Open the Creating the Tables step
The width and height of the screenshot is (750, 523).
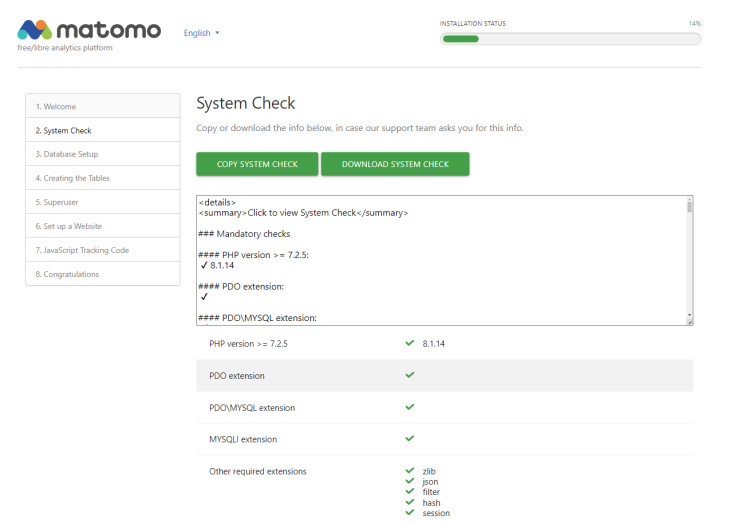coord(102,178)
